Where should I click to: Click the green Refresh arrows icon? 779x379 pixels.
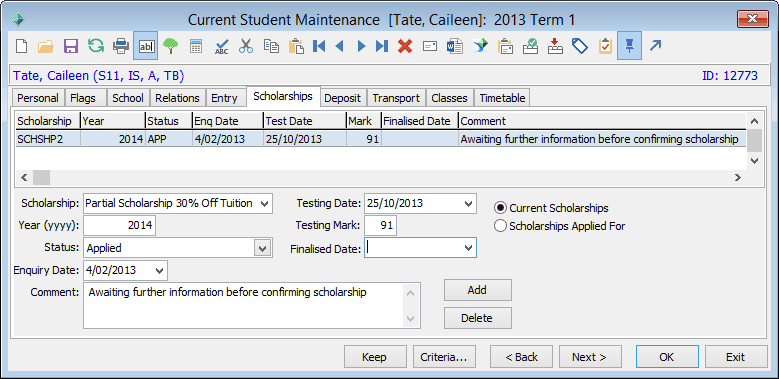tap(95, 46)
